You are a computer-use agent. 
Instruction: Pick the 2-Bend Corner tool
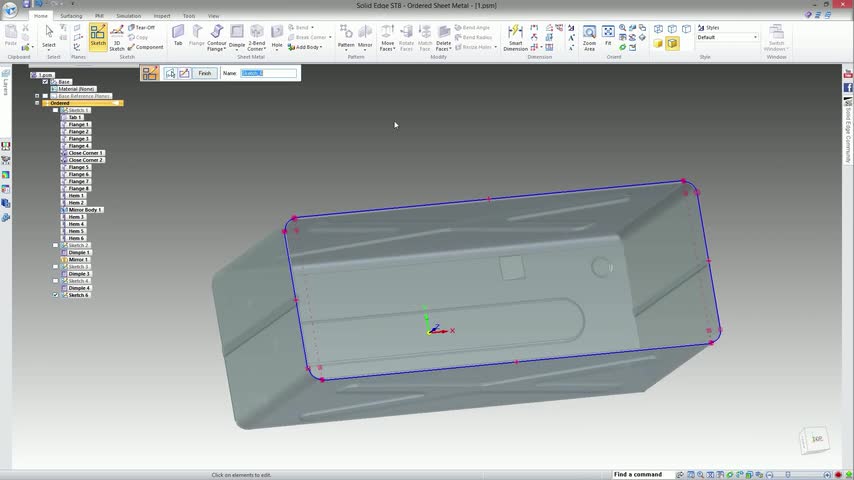pyautogui.click(x=256, y=38)
